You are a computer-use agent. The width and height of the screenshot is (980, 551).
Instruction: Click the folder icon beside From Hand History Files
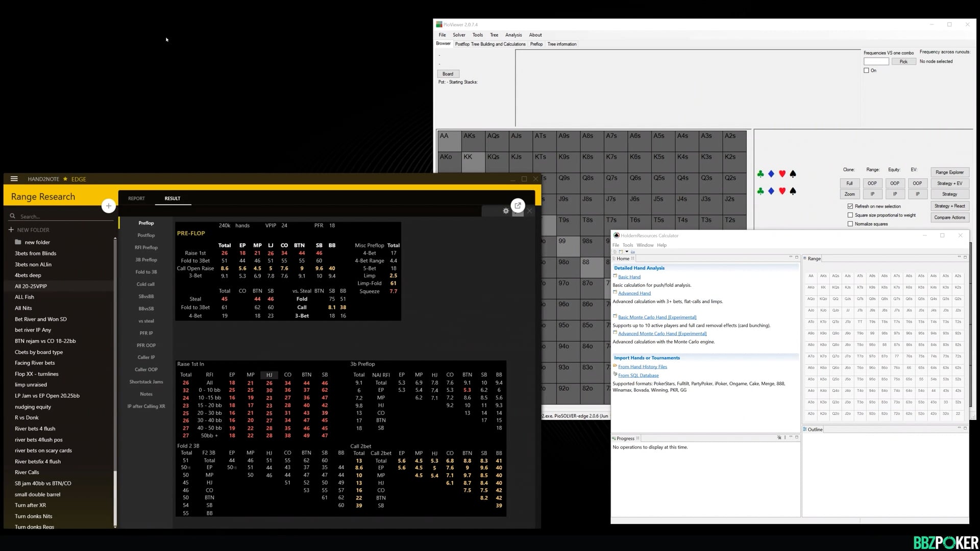coord(615,366)
